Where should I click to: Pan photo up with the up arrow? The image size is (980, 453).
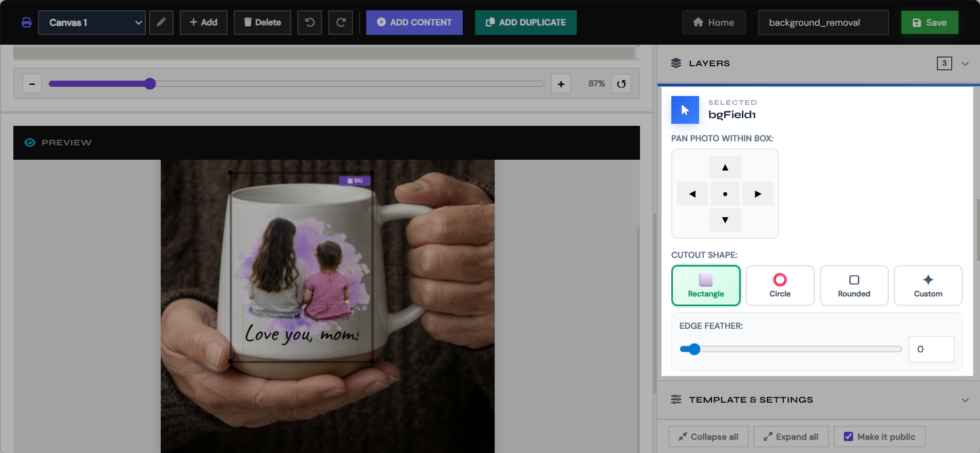click(x=725, y=167)
